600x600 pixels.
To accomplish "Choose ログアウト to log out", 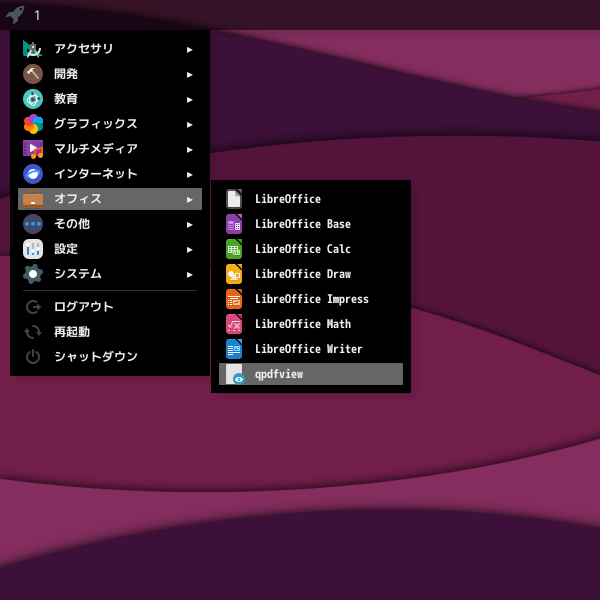I will (x=83, y=307).
